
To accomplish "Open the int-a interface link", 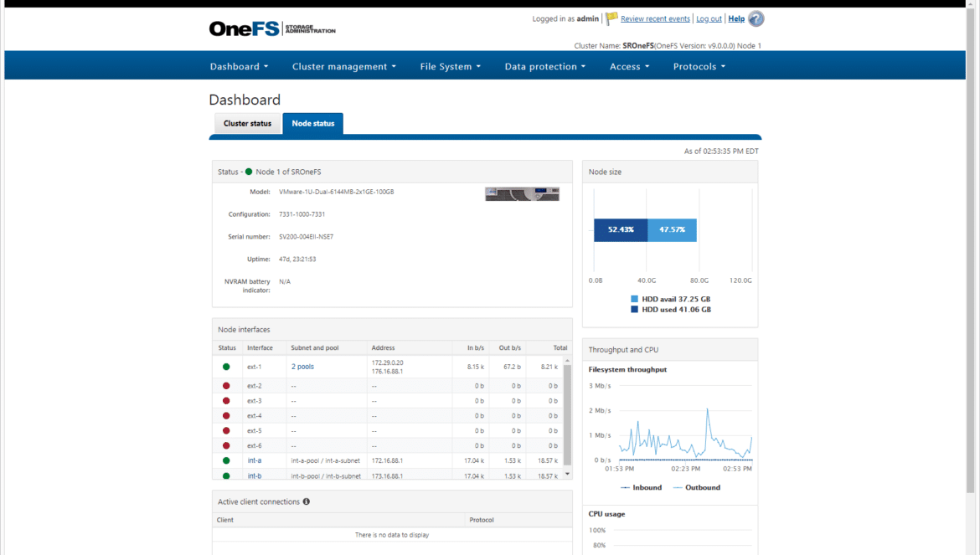I will (255, 460).
